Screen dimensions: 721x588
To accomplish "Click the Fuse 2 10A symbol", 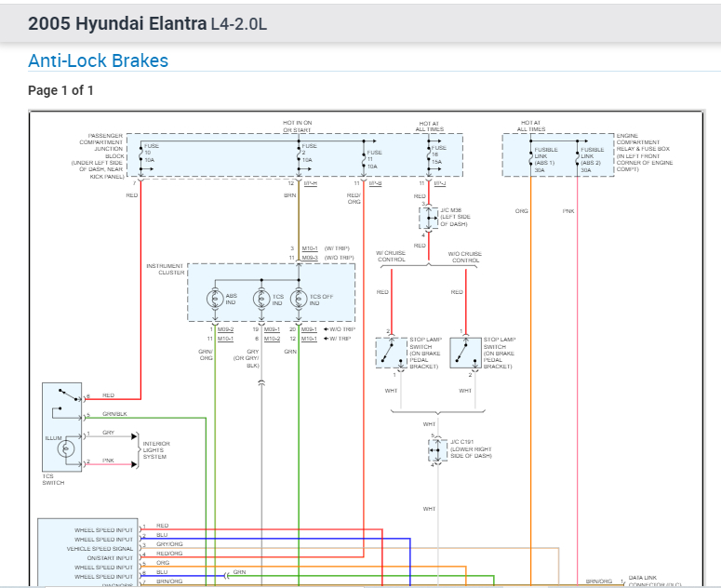I will pyautogui.click(x=299, y=154).
